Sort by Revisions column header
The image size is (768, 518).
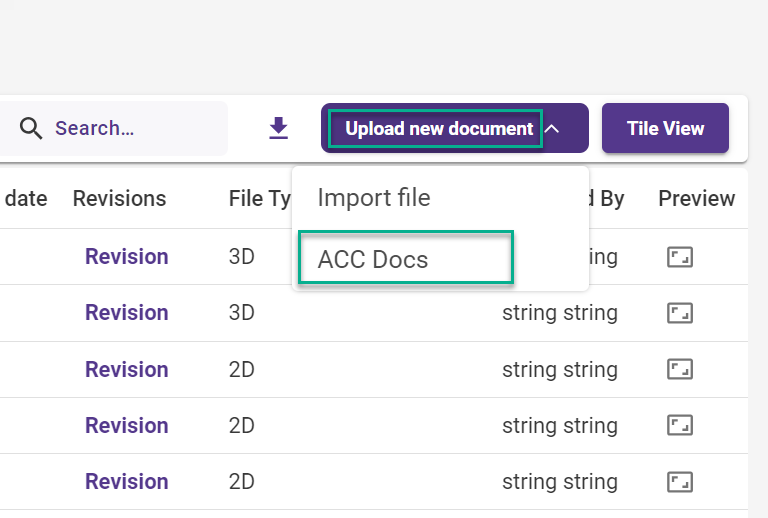pos(120,199)
